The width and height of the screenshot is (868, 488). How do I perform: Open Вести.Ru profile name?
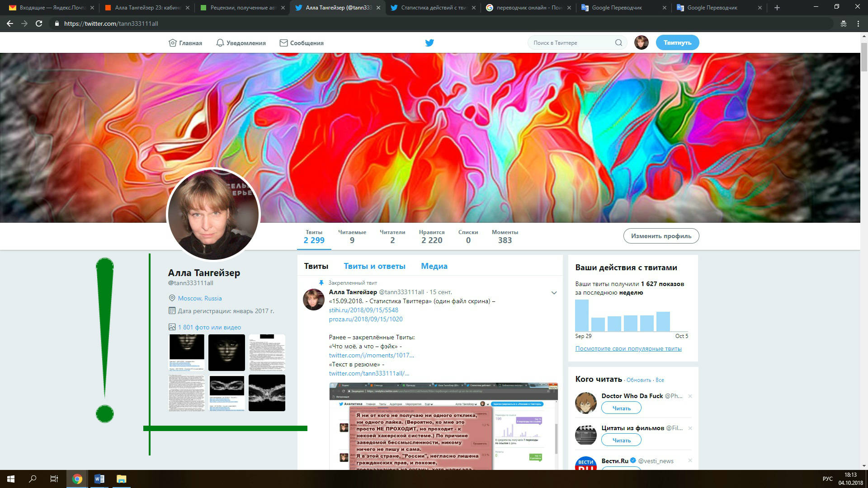pos(615,461)
